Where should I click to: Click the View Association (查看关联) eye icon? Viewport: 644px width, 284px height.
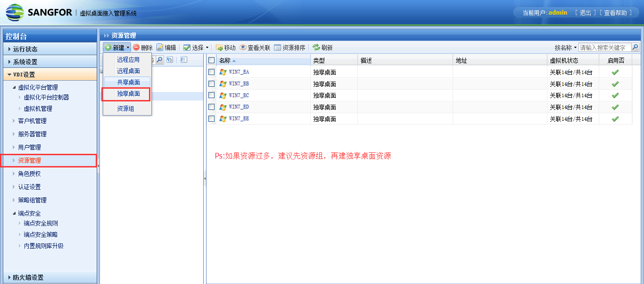(243, 48)
